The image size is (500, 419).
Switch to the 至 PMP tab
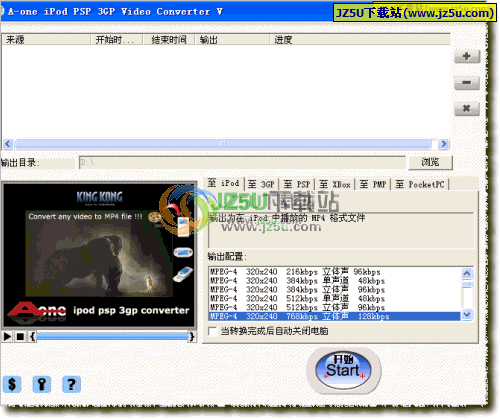click(x=373, y=184)
